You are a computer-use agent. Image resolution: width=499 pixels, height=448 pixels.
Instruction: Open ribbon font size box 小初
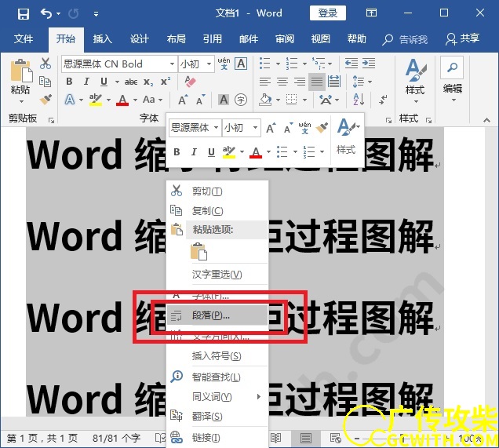pos(196,64)
